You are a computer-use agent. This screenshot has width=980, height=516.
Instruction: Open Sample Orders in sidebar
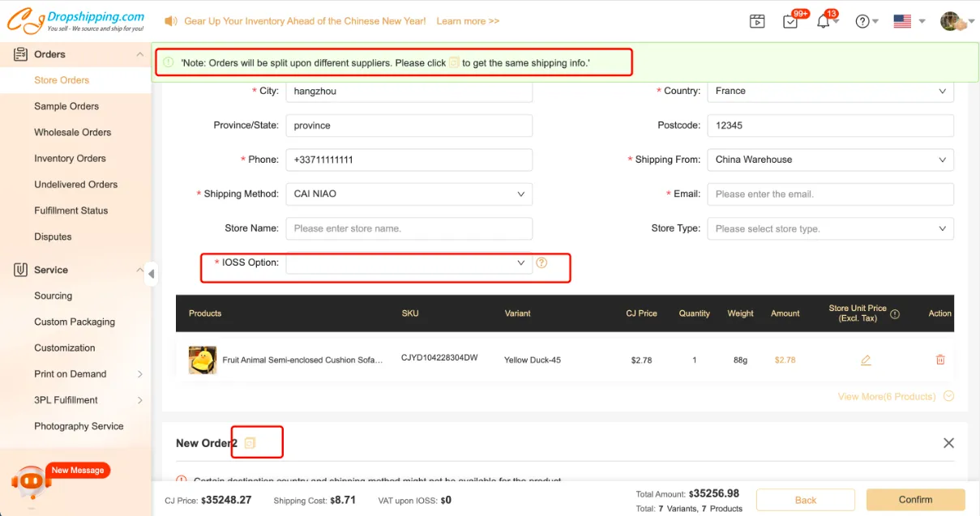pos(66,106)
